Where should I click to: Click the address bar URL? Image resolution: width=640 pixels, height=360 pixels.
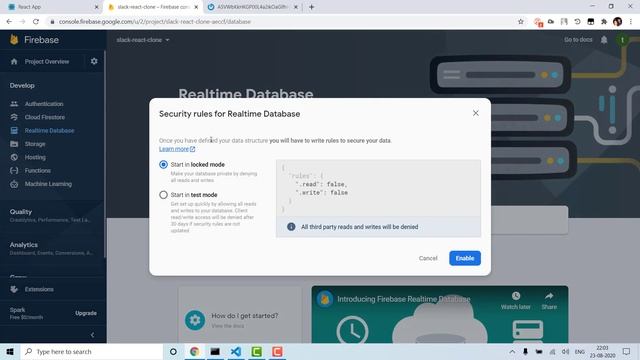click(155, 22)
